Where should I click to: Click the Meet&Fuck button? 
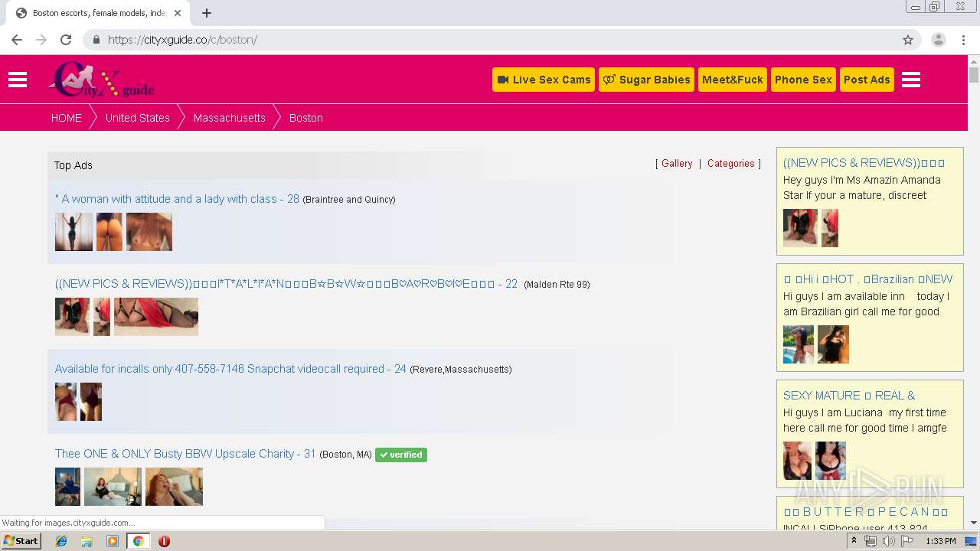pos(733,80)
